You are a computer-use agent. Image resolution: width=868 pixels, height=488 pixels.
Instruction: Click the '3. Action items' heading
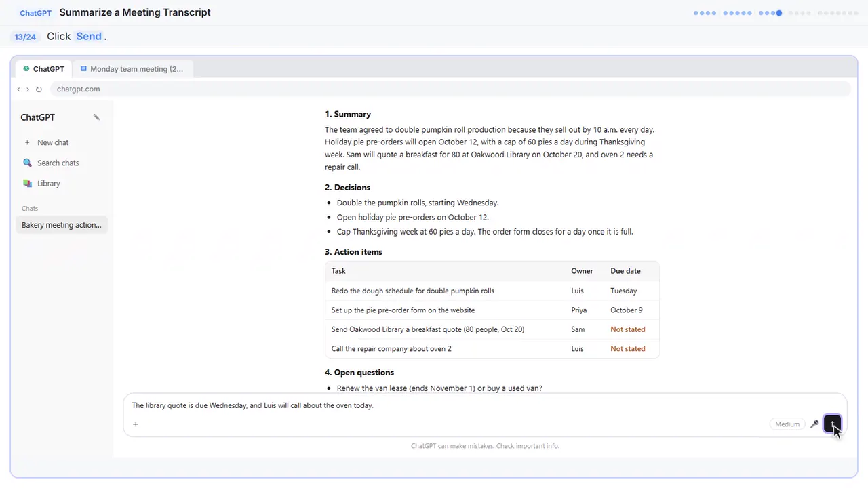tap(353, 251)
